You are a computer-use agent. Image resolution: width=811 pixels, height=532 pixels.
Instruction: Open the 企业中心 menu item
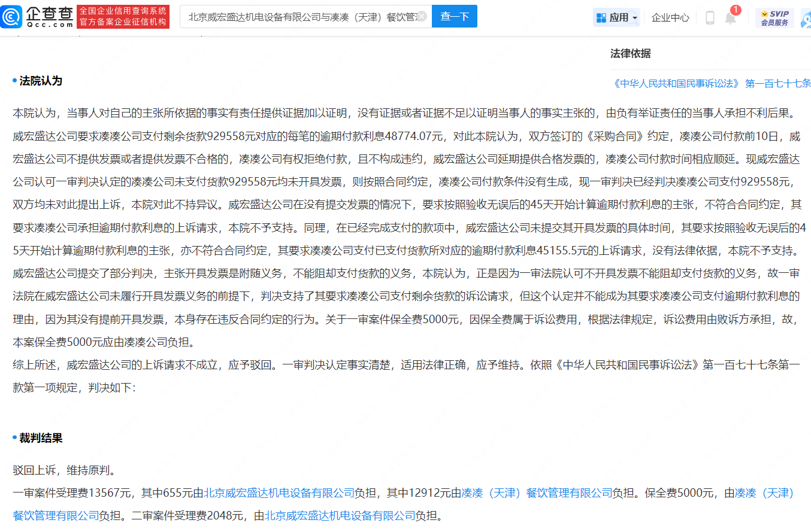pos(670,17)
